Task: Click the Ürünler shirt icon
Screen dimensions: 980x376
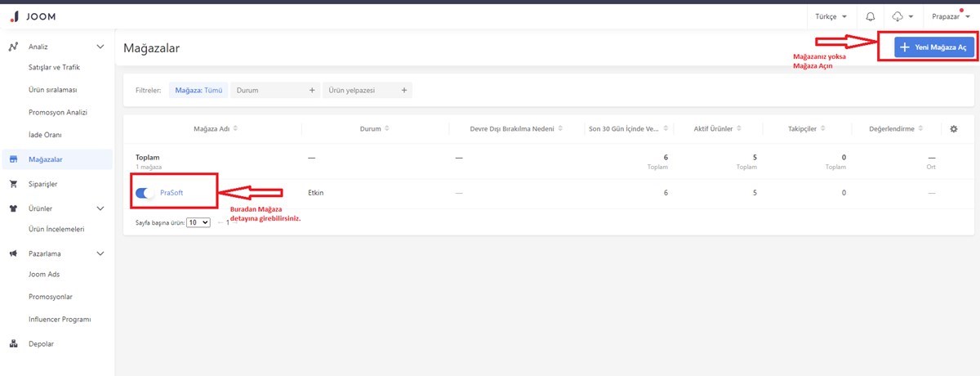Action: click(13, 208)
